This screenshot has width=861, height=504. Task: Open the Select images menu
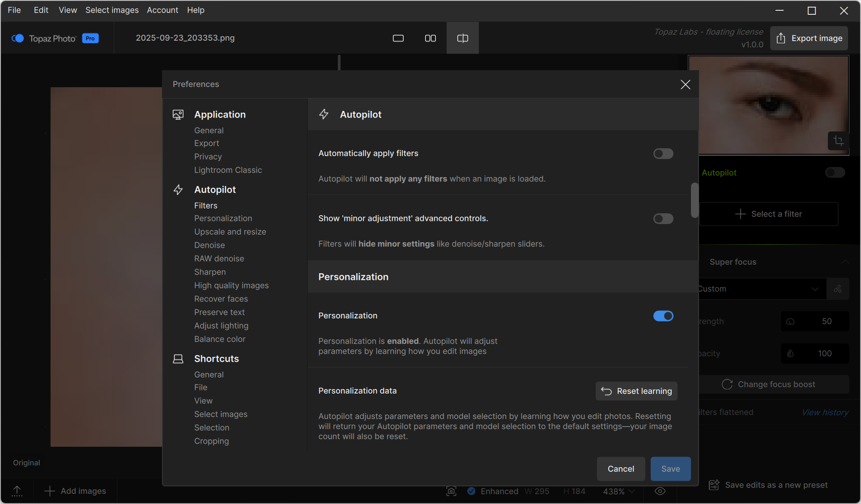(112, 10)
